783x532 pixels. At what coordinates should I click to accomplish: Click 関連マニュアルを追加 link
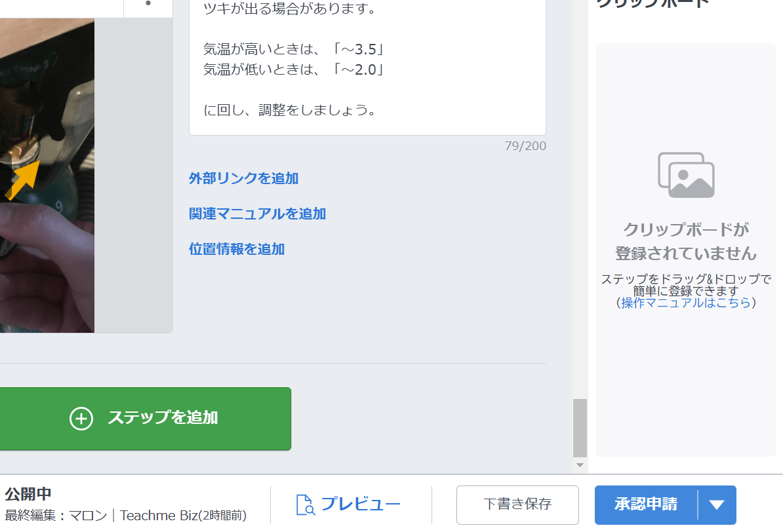257,214
